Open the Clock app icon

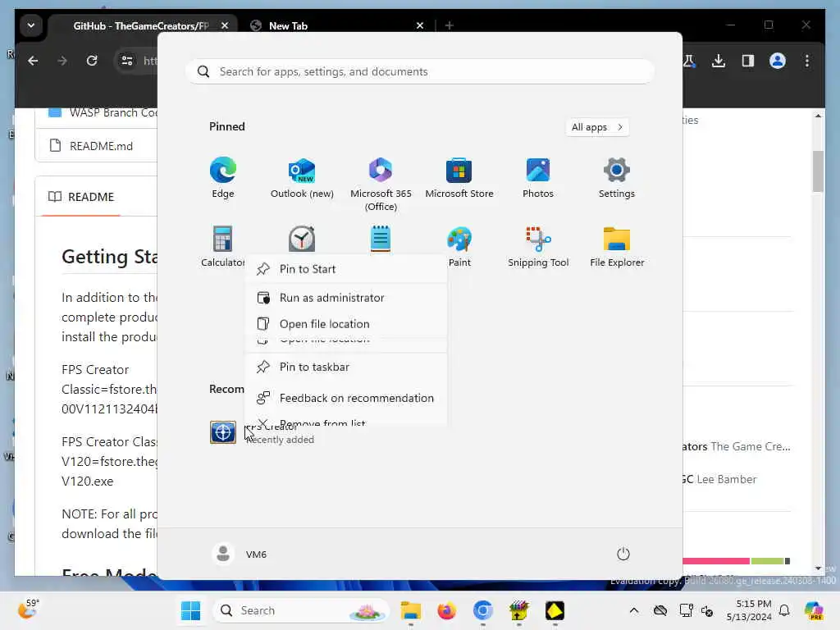click(x=302, y=239)
